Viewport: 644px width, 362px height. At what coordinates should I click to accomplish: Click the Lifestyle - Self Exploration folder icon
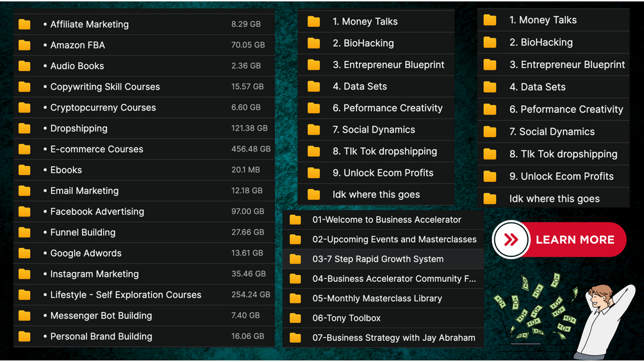(24, 295)
